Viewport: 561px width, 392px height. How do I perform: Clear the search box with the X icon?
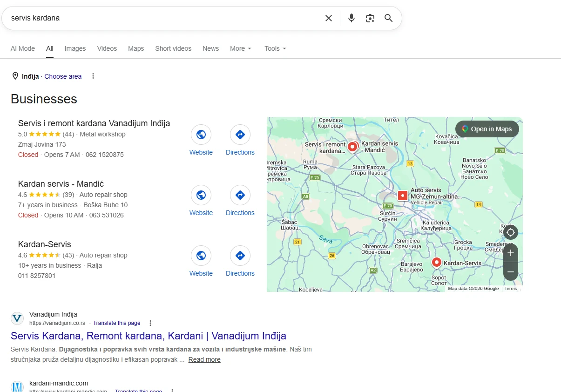point(329,18)
